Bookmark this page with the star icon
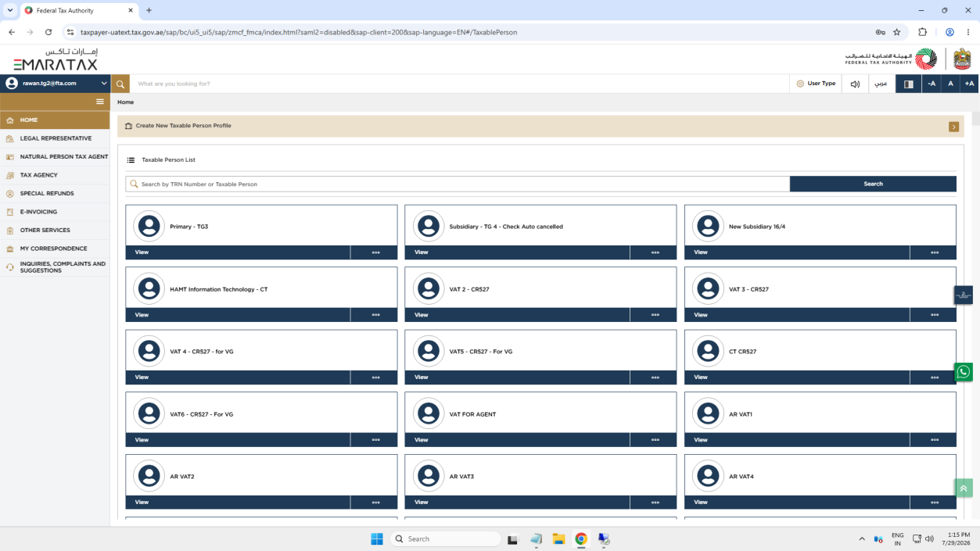 click(897, 32)
